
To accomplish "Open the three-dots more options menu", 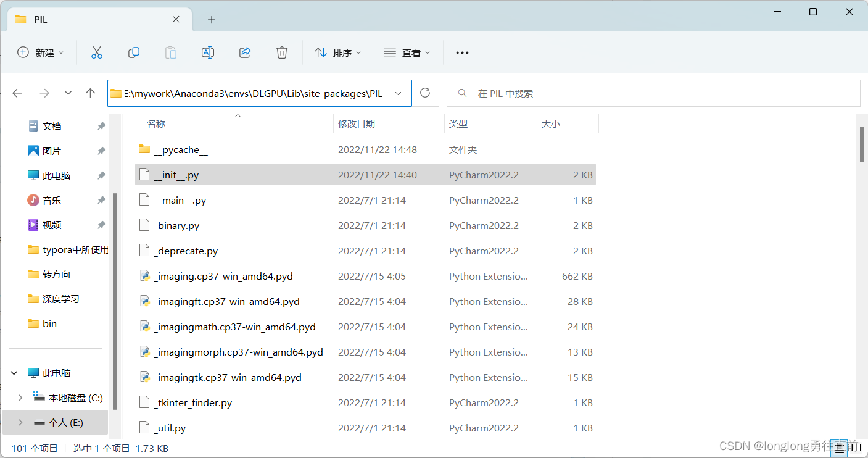I will coord(462,53).
